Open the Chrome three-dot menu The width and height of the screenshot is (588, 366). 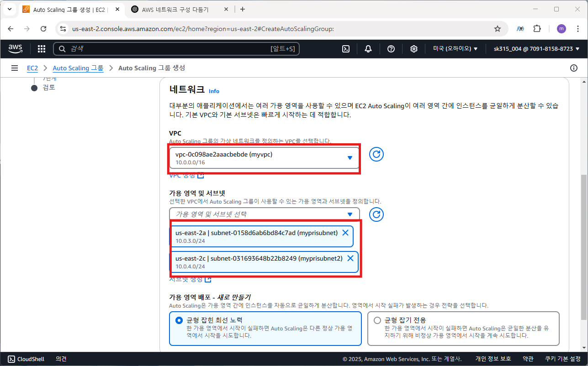pyautogui.click(x=577, y=29)
